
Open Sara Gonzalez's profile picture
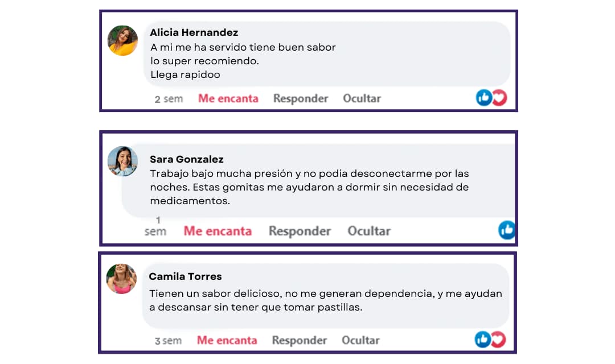(122, 161)
